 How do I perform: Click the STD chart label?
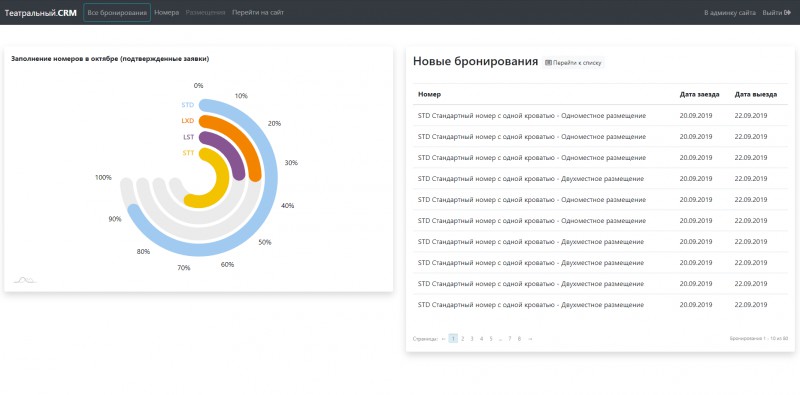[x=188, y=105]
